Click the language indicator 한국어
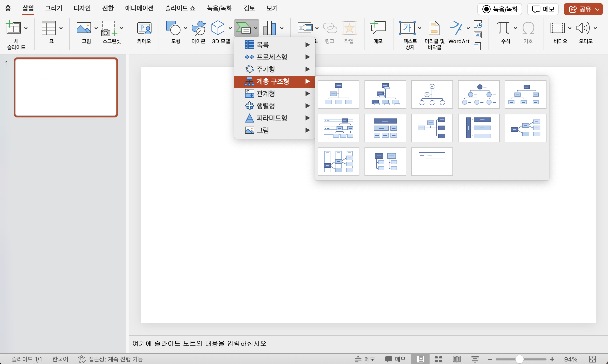 pos(60,359)
